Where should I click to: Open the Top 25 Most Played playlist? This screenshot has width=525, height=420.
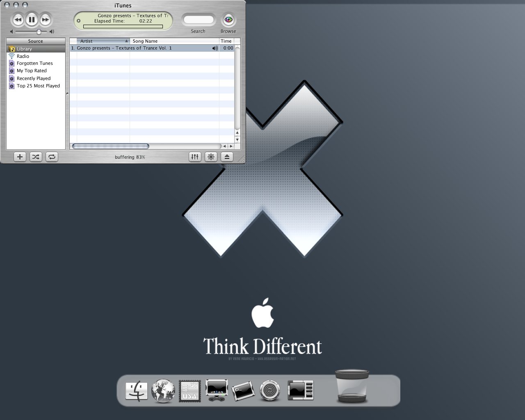pos(36,86)
